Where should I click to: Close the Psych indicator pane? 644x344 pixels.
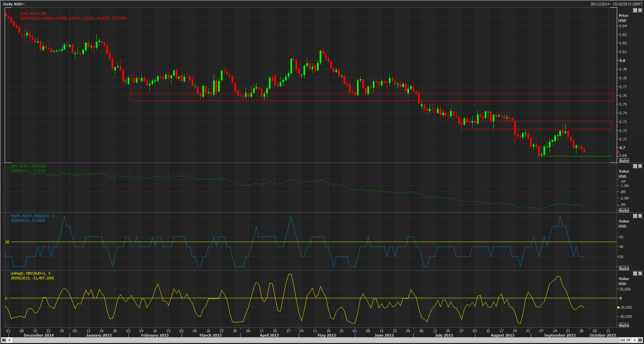tap(640, 216)
